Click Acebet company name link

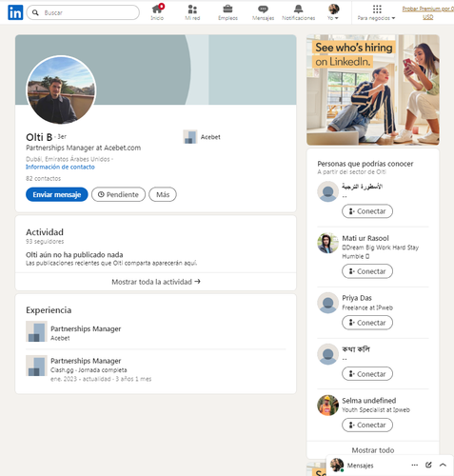[x=210, y=137]
